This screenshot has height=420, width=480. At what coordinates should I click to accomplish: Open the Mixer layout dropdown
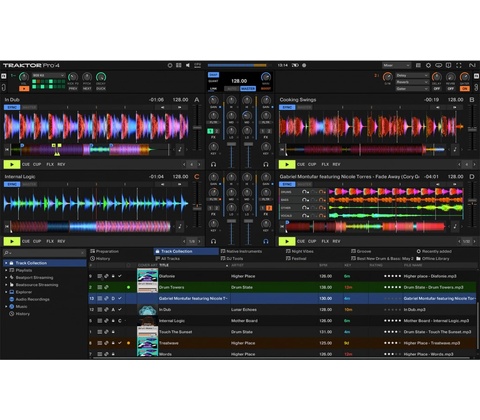click(x=396, y=65)
